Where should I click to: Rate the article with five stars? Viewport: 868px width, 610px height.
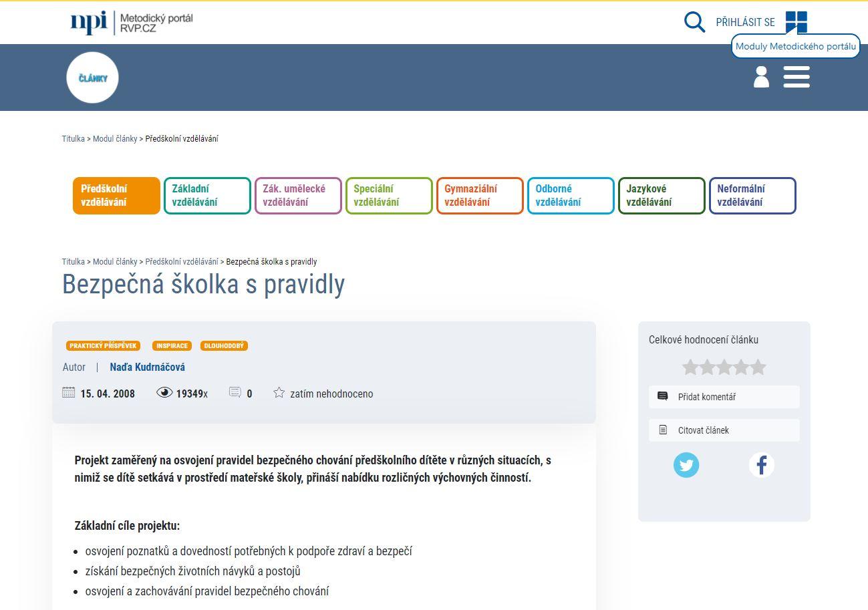click(758, 367)
